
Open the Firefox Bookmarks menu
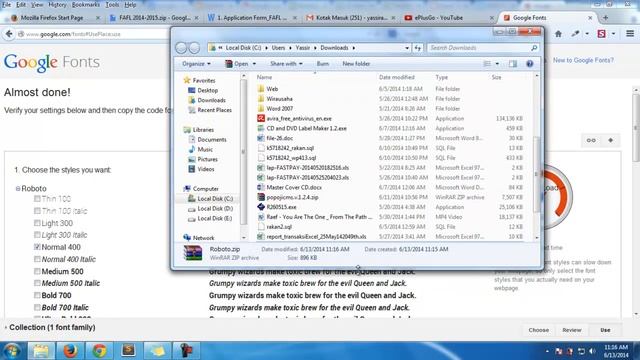point(86,5)
